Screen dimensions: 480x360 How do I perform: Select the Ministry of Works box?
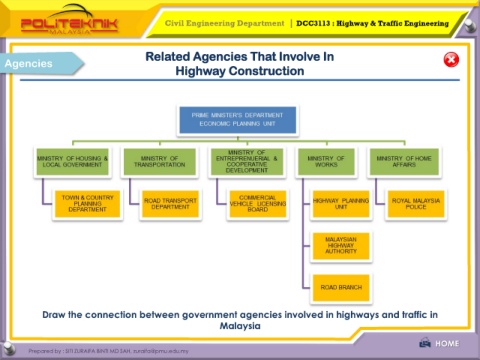[326, 162]
